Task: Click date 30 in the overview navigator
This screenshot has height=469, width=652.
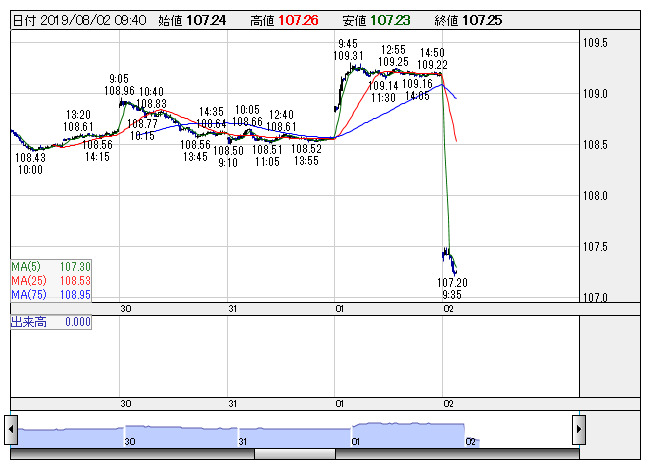Action: [130, 442]
